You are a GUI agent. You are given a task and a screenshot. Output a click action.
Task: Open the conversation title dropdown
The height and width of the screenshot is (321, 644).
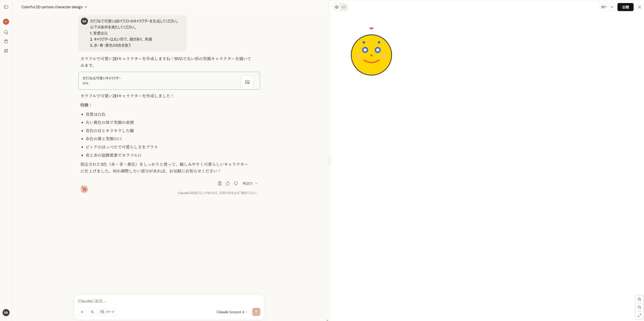[x=86, y=7]
